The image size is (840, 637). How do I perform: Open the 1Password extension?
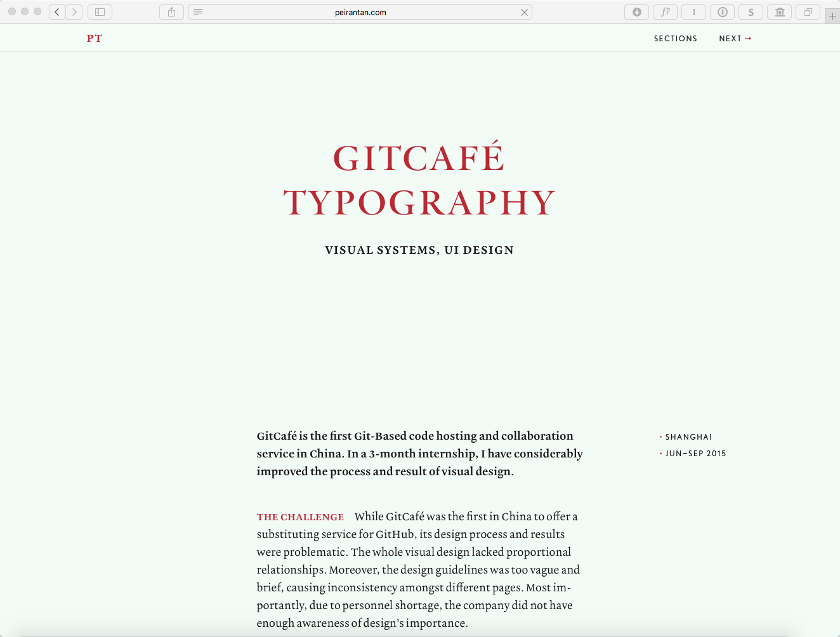(722, 12)
